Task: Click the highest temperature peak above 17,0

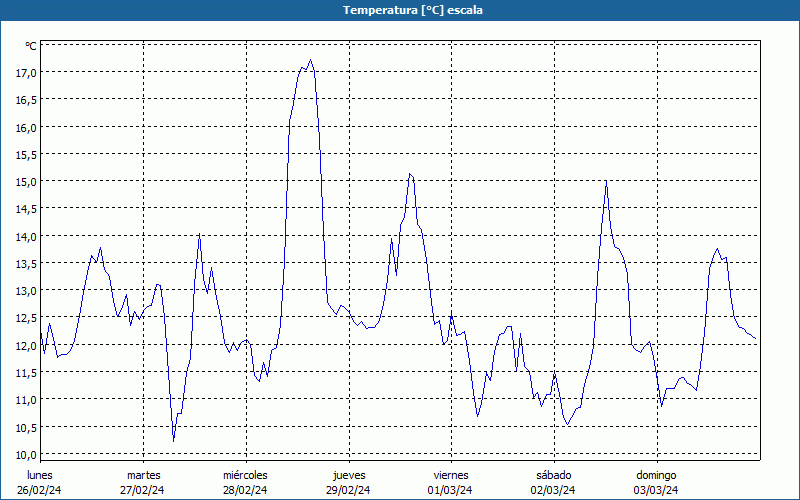Action: 311,60
